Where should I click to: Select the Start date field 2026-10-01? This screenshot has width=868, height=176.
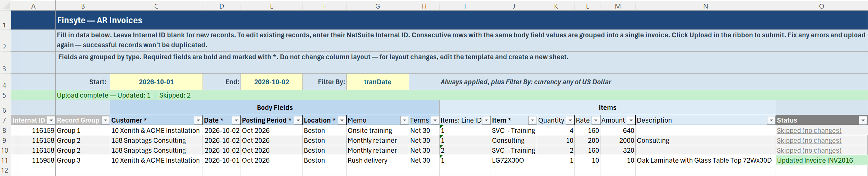156,82
